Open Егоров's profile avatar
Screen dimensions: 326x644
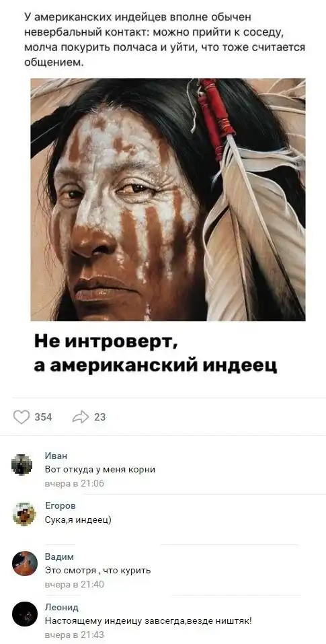point(24,514)
